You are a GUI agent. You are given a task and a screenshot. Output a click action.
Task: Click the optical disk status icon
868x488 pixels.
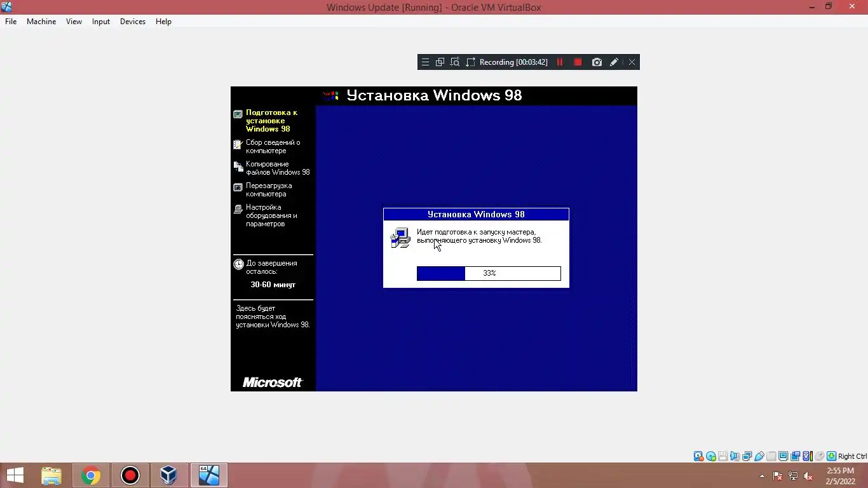point(711,456)
